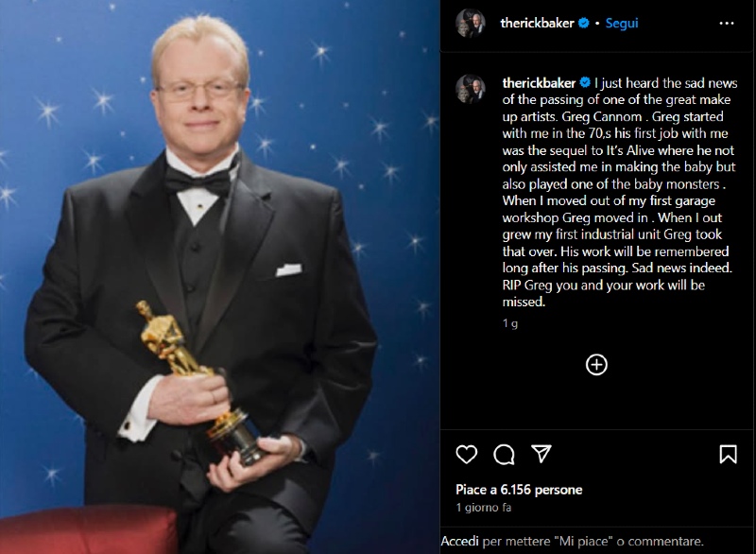Click the verified badge in the caption
756x554 pixels.
click(x=585, y=83)
